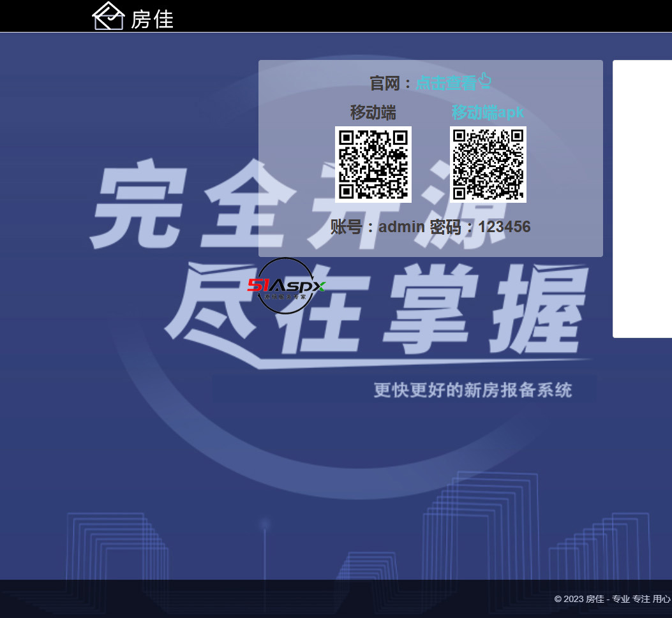Click the QR code under 移动端apk
This screenshot has width=672, height=618.
click(488, 165)
